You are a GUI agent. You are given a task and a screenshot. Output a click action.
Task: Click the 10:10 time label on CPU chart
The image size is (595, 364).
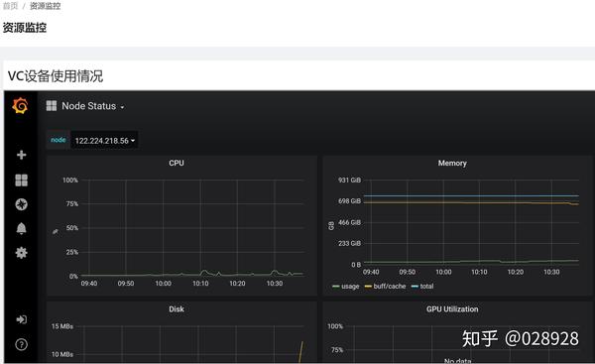pos(200,284)
